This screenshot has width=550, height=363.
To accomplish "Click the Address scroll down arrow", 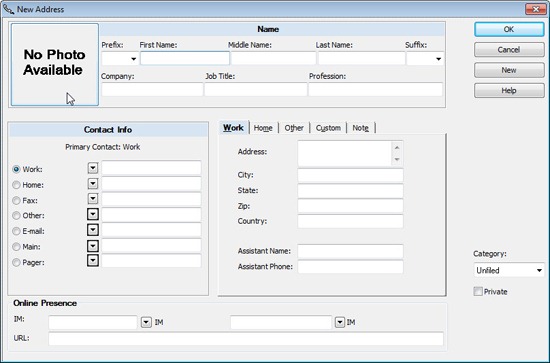I will coord(397,159).
